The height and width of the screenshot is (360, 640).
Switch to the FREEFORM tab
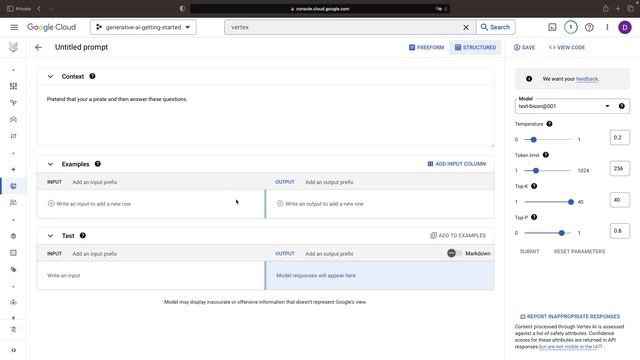tap(427, 47)
